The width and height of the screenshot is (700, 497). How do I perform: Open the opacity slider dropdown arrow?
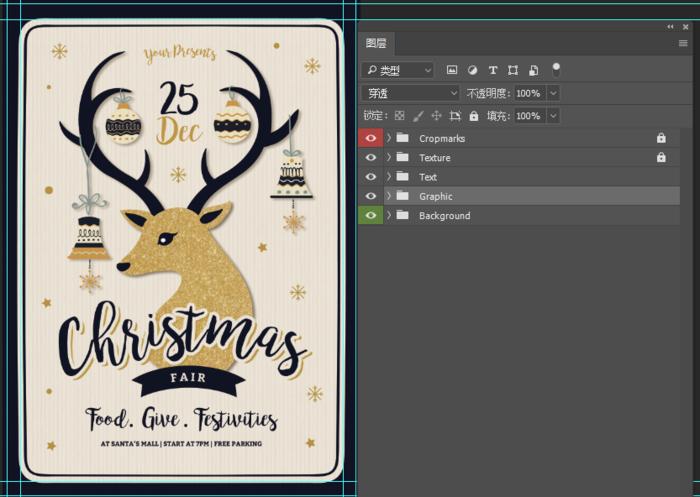click(554, 93)
